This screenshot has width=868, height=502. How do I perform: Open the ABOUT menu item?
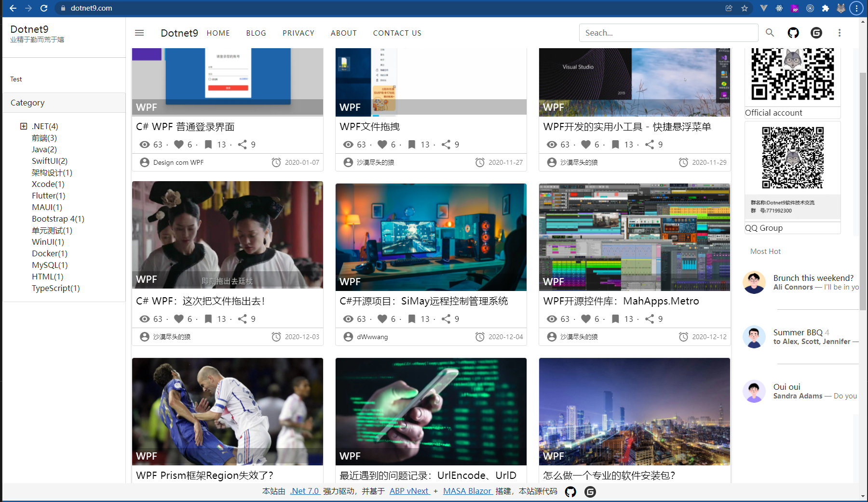pyautogui.click(x=343, y=33)
